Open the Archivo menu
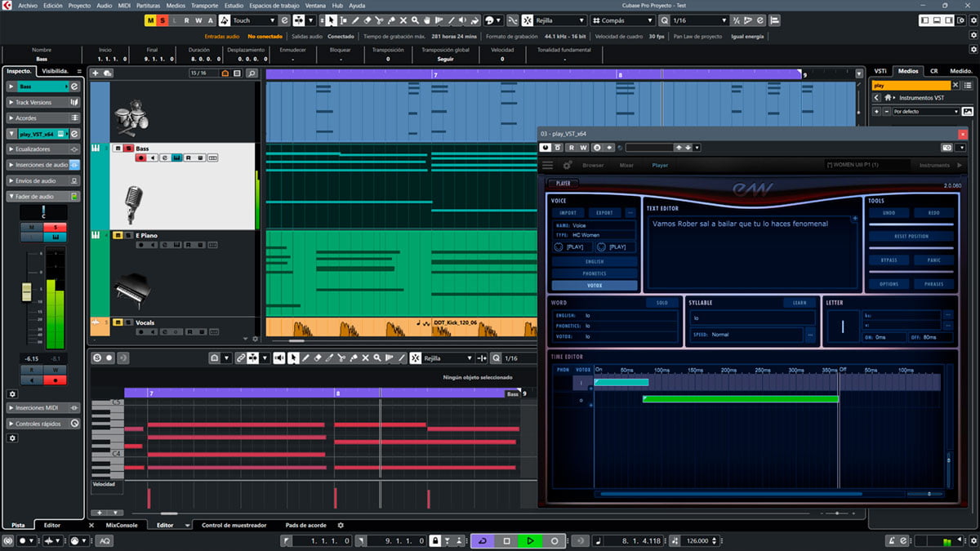980x551 pixels. pyautogui.click(x=27, y=5)
